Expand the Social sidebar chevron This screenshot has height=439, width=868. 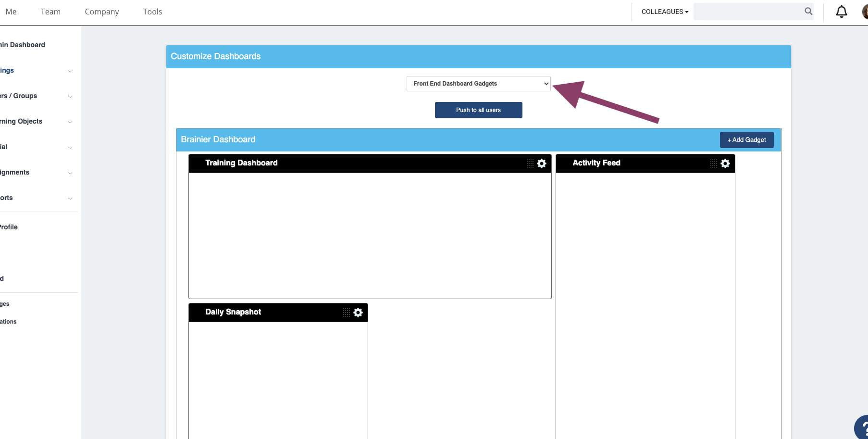[70, 148]
